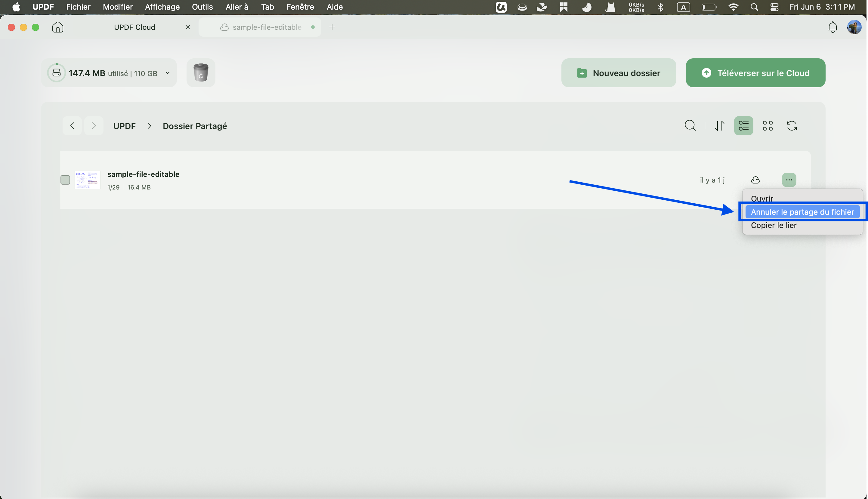Viewport: 868px width, 499px height.
Task: Click the 'il y a 1 j' timestamp
Action: (712, 180)
